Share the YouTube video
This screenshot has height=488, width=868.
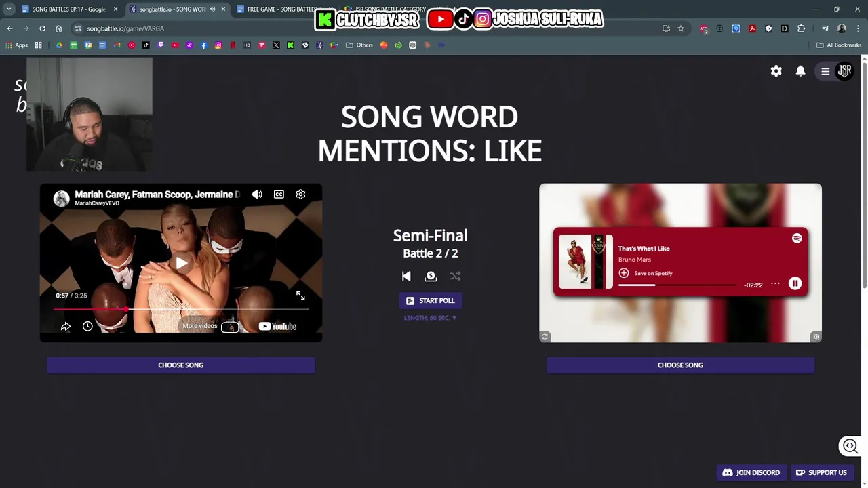click(x=66, y=327)
